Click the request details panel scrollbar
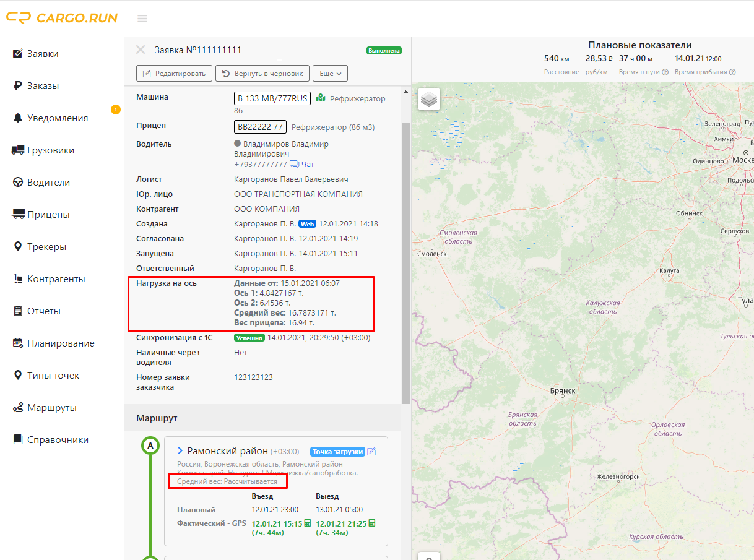 point(406,262)
